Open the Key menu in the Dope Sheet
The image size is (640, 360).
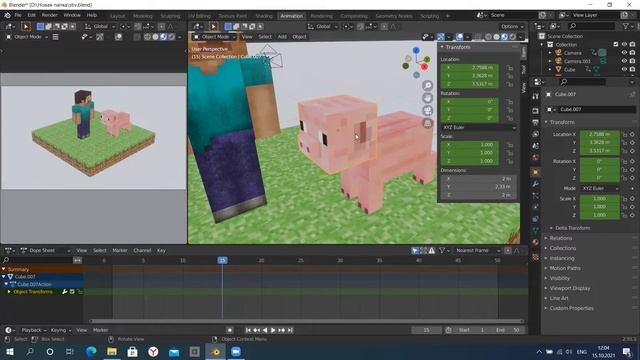161,251
